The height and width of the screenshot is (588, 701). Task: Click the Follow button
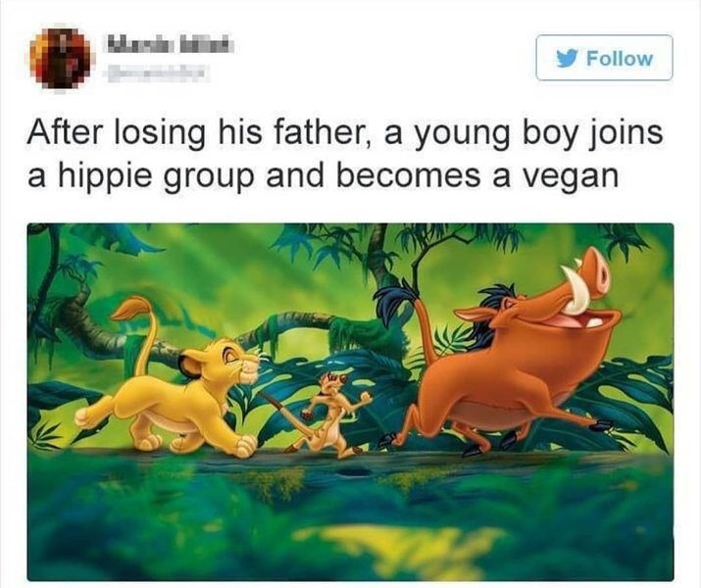[605, 58]
